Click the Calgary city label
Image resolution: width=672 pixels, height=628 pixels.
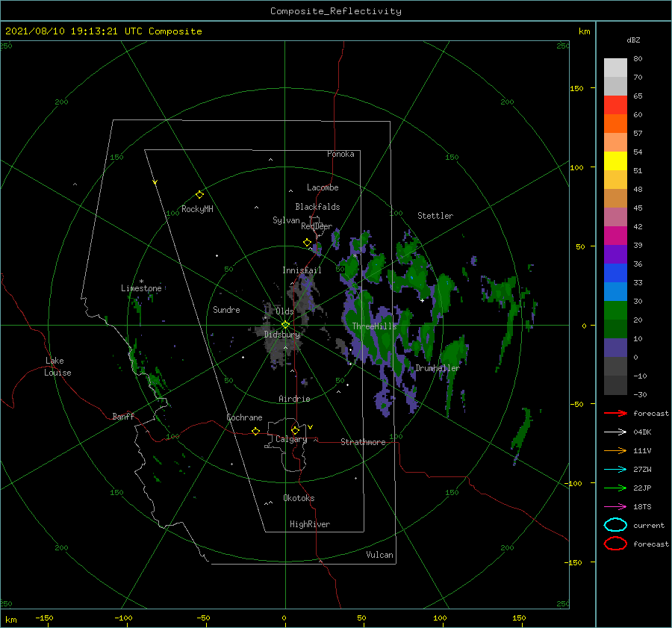(x=291, y=439)
